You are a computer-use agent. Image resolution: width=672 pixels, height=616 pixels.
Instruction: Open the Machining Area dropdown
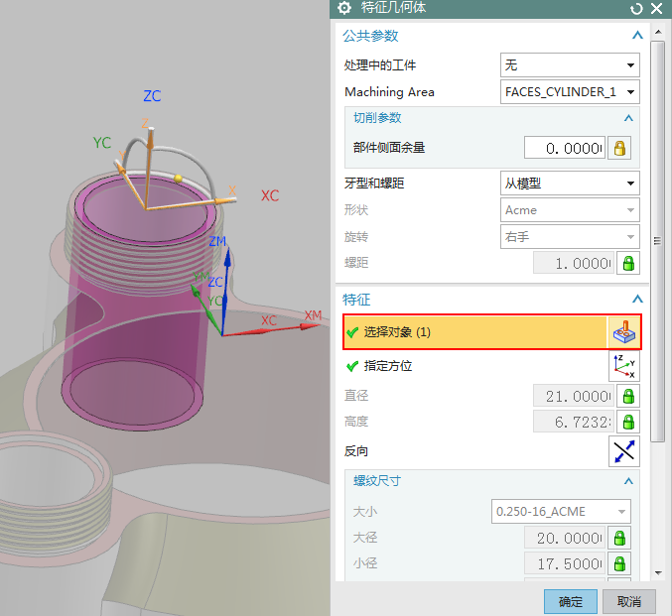pos(570,92)
